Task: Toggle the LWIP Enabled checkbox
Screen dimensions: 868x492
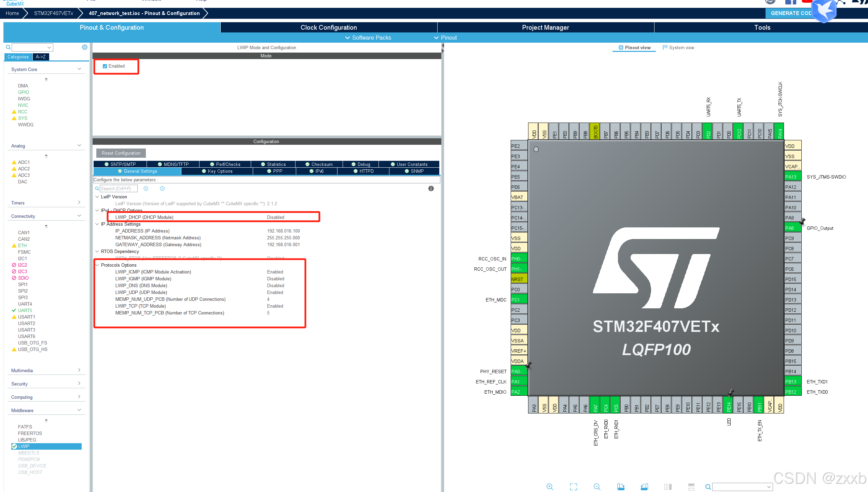Action: point(105,66)
